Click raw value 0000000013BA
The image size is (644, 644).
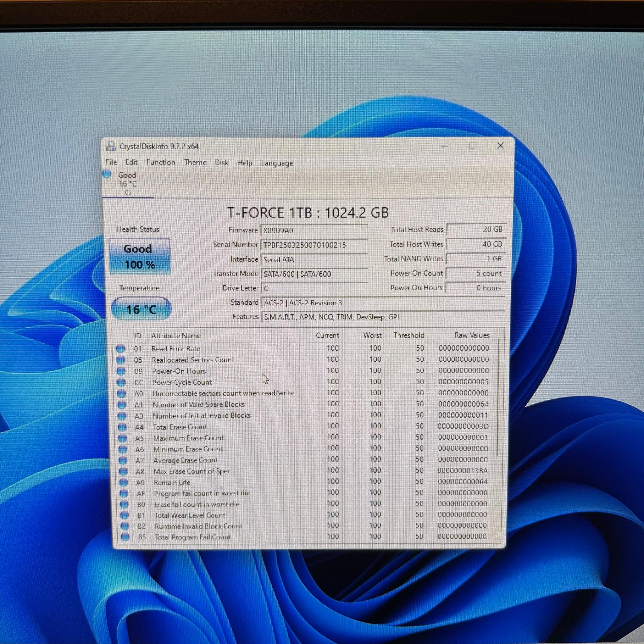pos(463,471)
